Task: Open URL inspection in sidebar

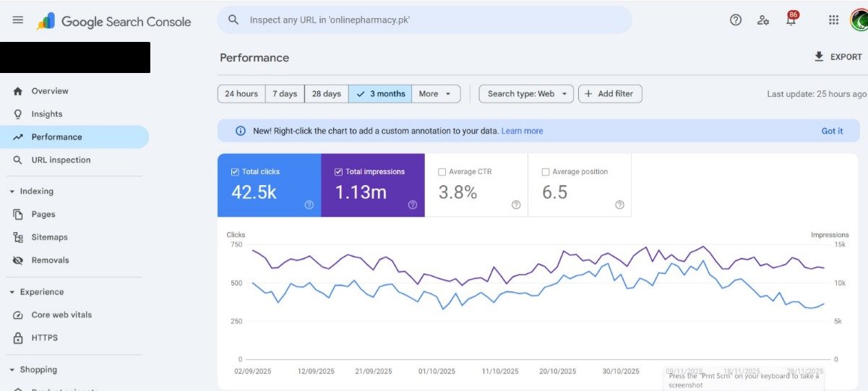Action: (61, 160)
